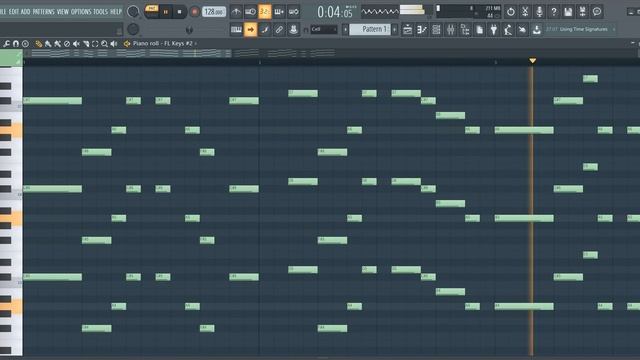Toggle the Record button
The height and width of the screenshot is (360, 640).
click(x=195, y=12)
